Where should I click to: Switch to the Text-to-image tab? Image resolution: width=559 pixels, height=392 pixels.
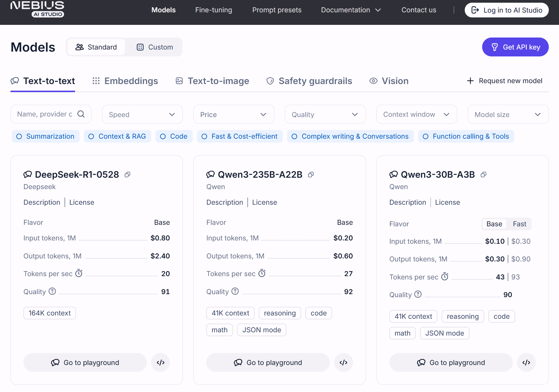(x=212, y=81)
